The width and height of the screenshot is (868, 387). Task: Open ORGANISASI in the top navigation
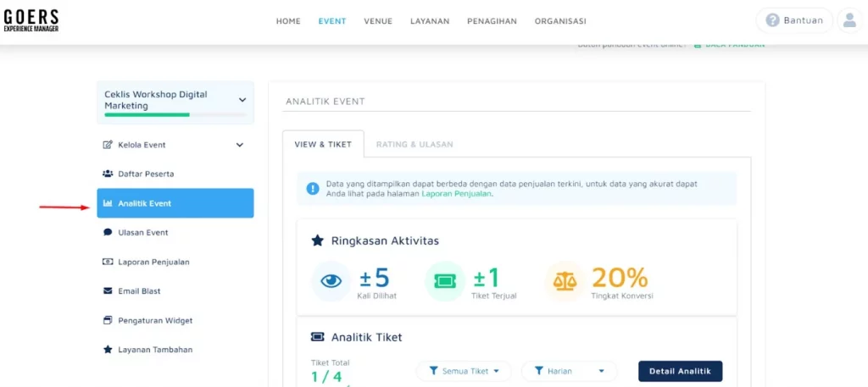coord(560,21)
